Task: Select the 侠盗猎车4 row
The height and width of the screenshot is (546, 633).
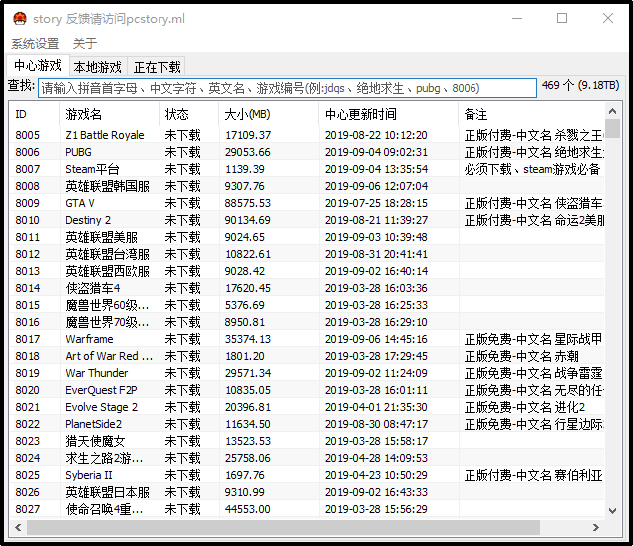Action: (x=307, y=288)
